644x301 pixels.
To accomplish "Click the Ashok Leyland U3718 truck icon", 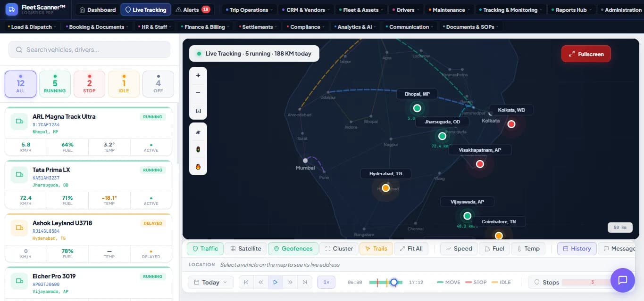I will click(x=19, y=228).
